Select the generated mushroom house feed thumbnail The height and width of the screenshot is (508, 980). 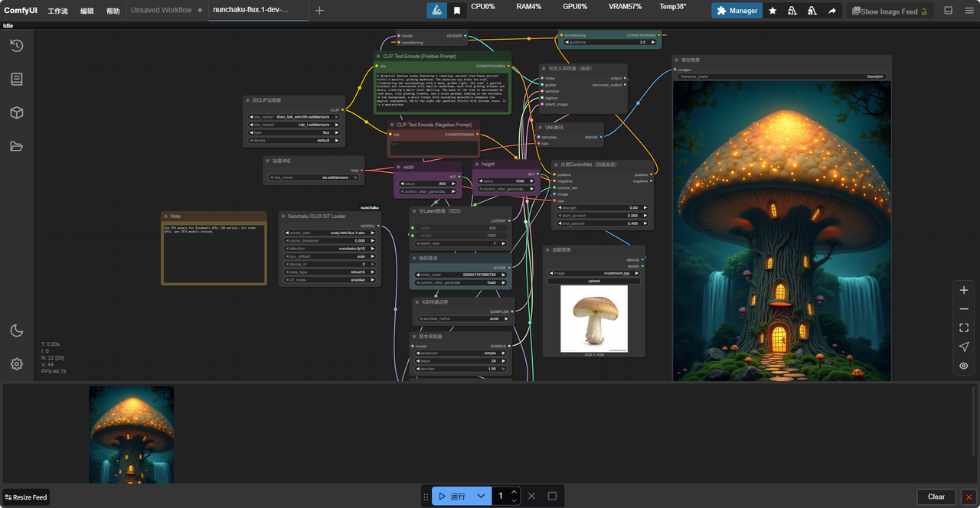pyautogui.click(x=131, y=435)
